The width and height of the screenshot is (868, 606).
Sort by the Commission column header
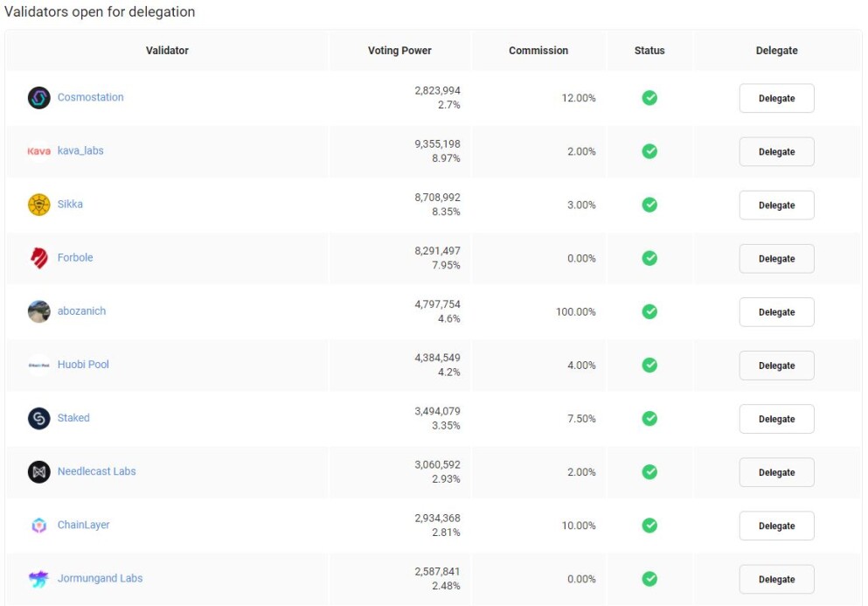coord(538,51)
